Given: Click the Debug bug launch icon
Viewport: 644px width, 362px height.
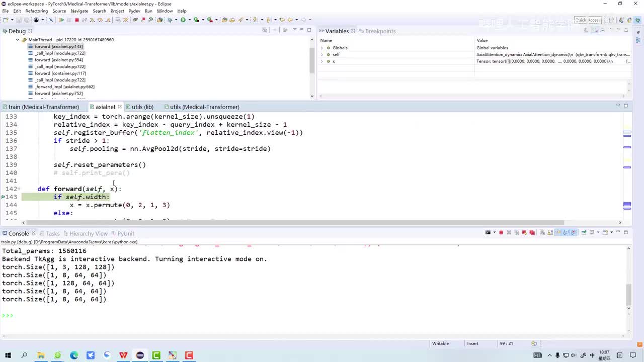Looking at the screenshot, I should point(170,20).
